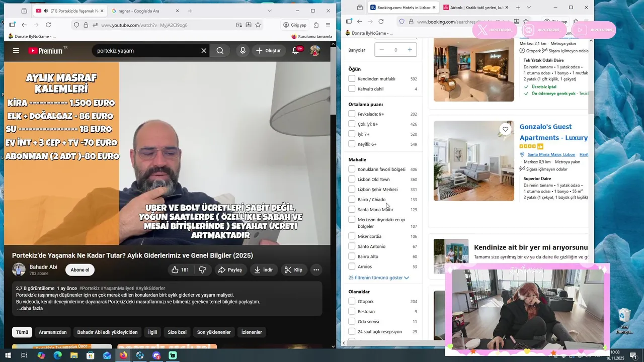Screen dimensions: 644x362
Task: Open the three-dot more actions menu under video
Action: pyautogui.click(x=316, y=270)
